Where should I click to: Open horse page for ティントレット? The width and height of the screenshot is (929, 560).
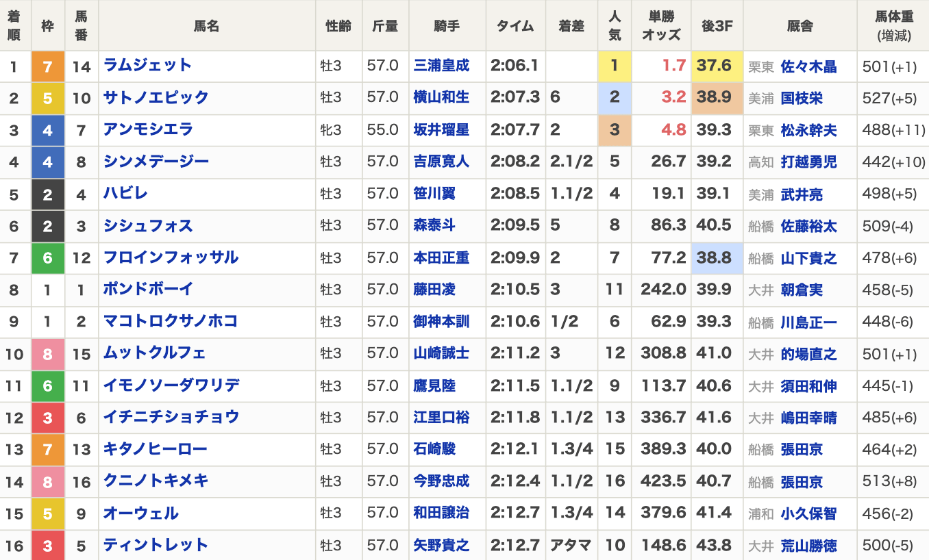(x=156, y=545)
